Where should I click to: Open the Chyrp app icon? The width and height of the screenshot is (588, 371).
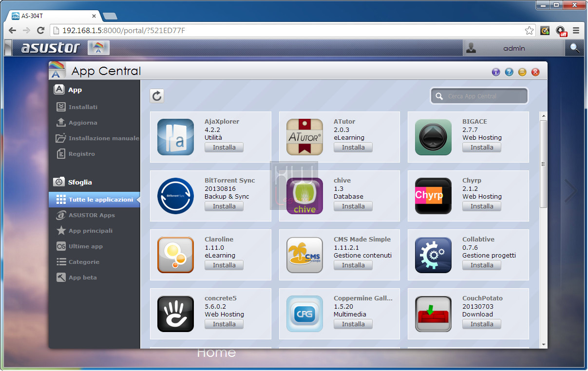(433, 196)
